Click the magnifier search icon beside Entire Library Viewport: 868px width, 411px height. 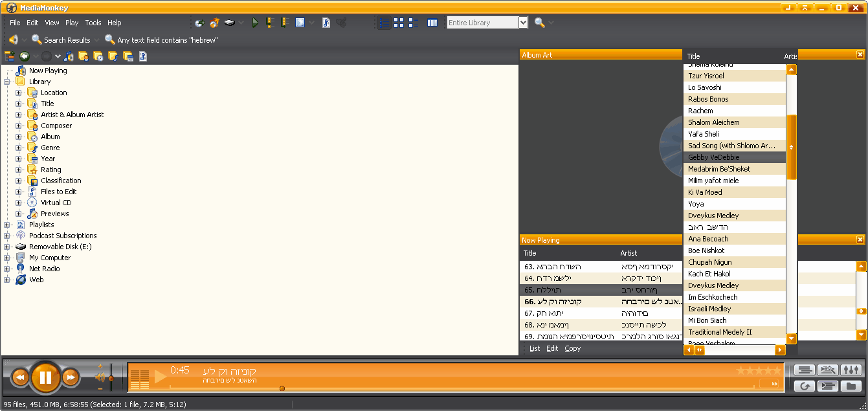[x=539, y=23]
